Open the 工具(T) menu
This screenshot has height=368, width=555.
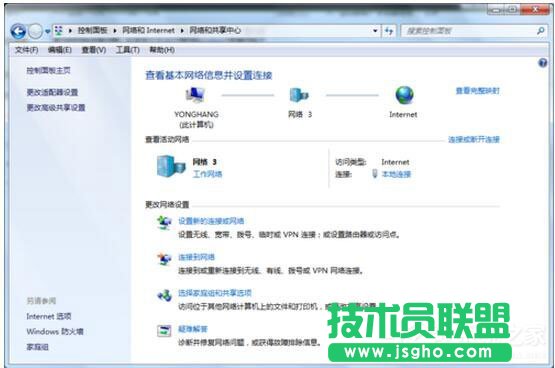click(127, 50)
